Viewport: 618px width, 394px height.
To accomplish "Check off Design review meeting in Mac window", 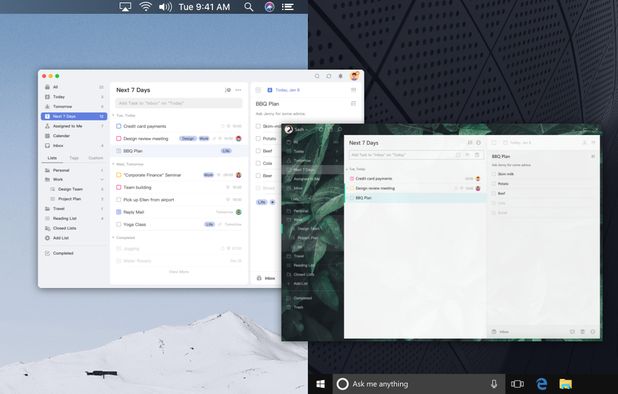I will [x=119, y=139].
